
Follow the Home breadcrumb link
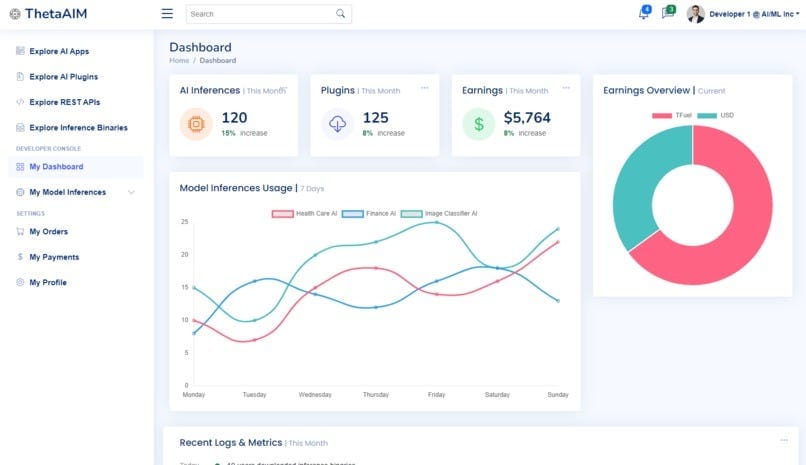179,61
